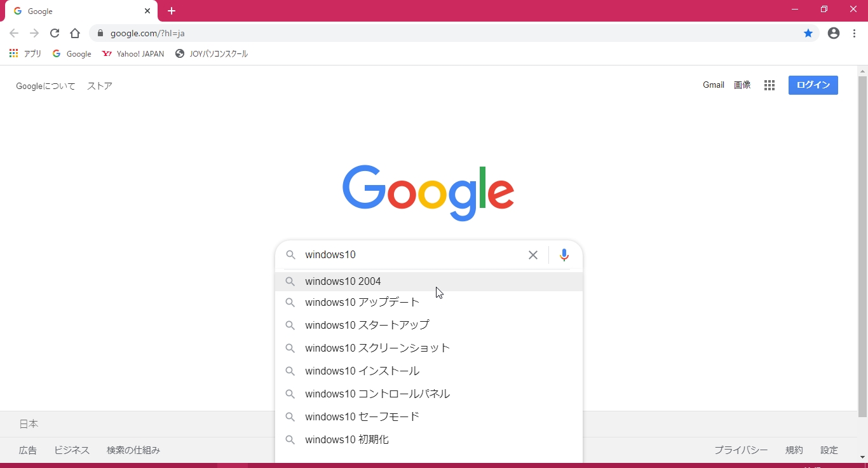Open the Chrome profile account icon
The image size is (868, 468).
pyautogui.click(x=834, y=33)
